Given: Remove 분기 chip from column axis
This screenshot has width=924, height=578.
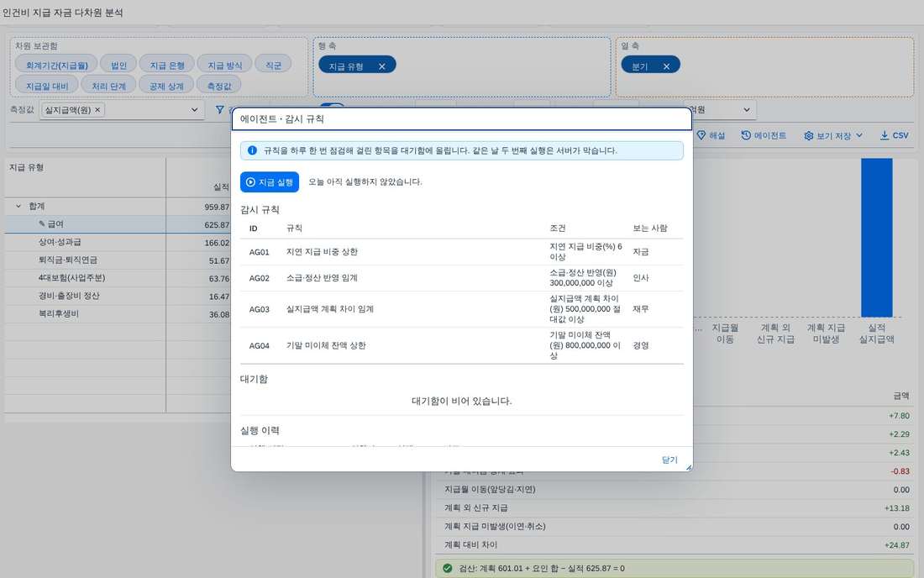Looking at the screenshot, I should pyautogui.click(x=666, y=66).
